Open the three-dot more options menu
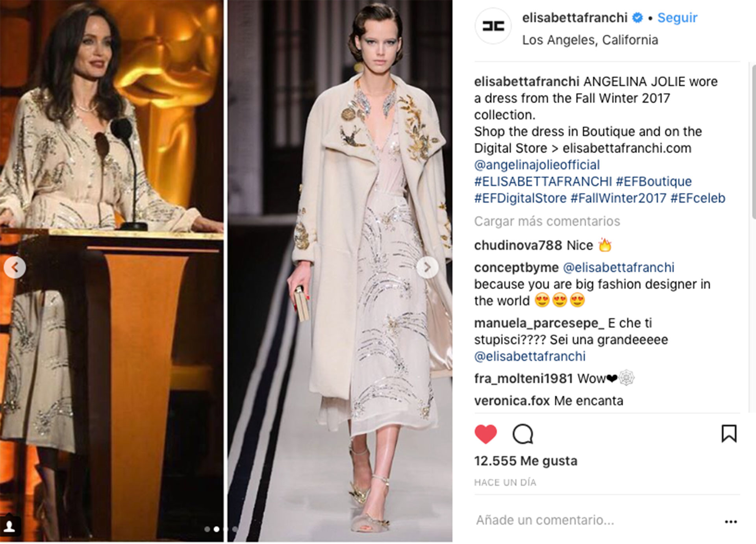The image size is (756, 544). 731,522
